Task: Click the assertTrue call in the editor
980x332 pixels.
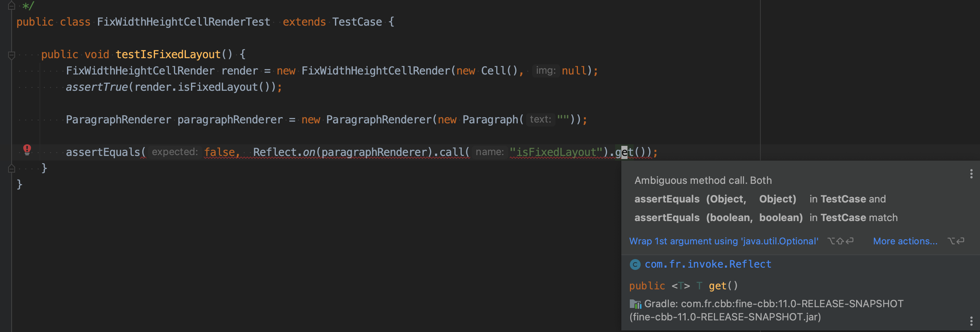Action: (96, 87)
